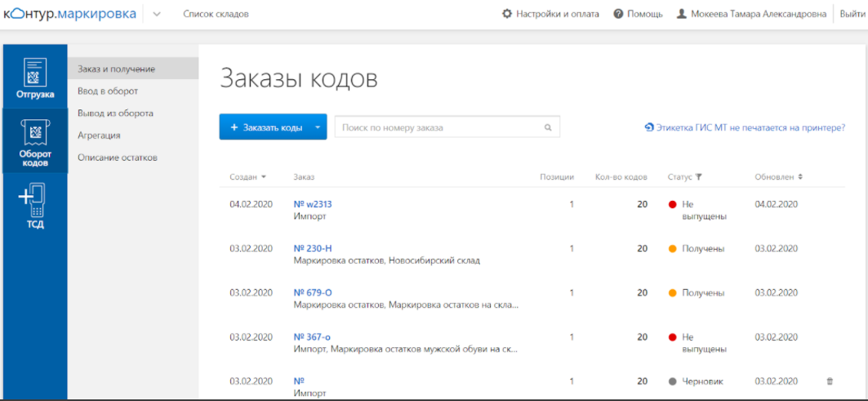This screenshot has width=868, height=401.
Task: Click the Не выпущены status of order w2313
Action: [x=704, y=211]
